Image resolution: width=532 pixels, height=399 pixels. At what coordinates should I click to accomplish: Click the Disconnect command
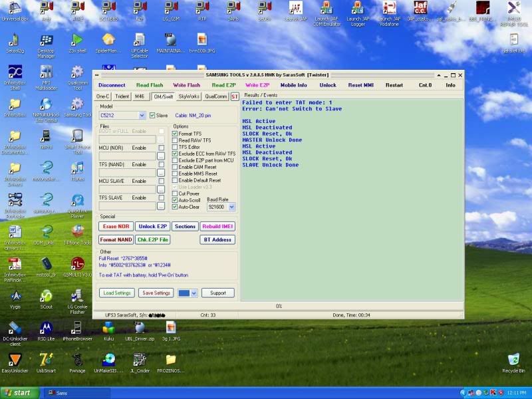(x=112, y=85)
